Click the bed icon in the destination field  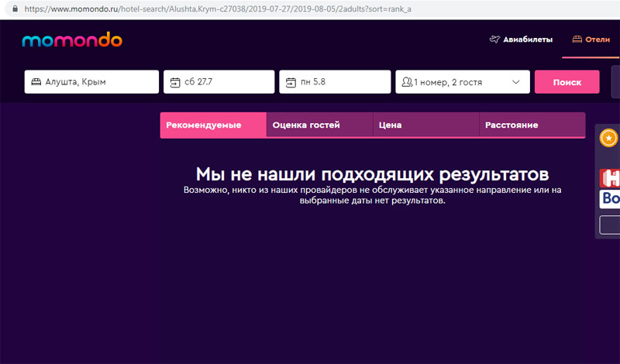[36, 82]
